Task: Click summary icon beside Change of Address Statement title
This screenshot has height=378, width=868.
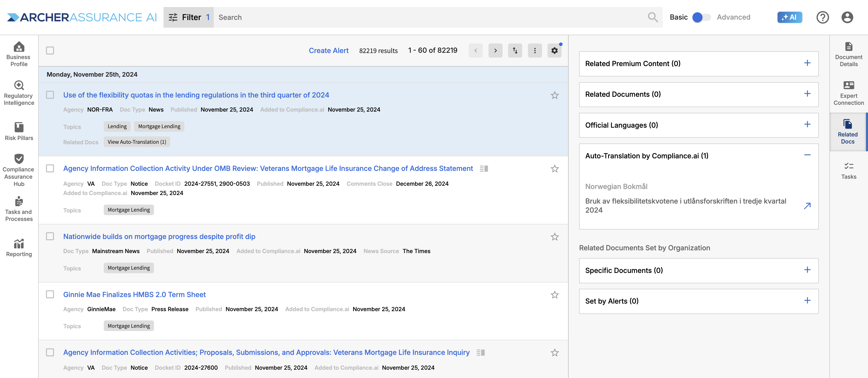Action: [484, 169]
